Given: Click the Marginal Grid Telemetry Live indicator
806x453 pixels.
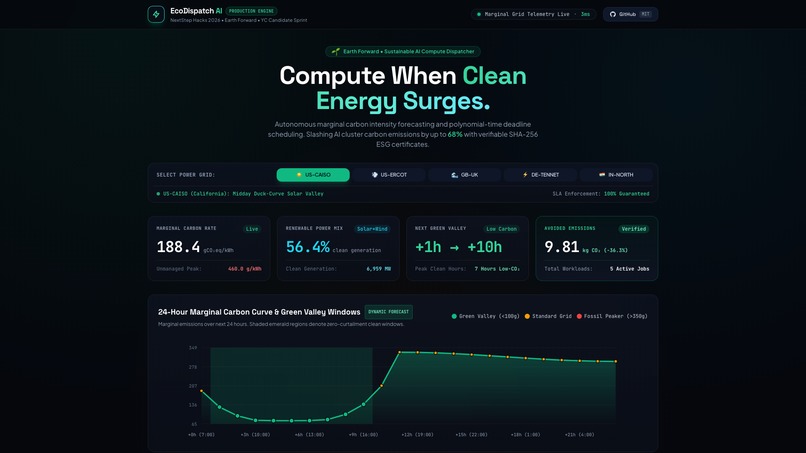Looking at the screenshot, I should 533,14.
